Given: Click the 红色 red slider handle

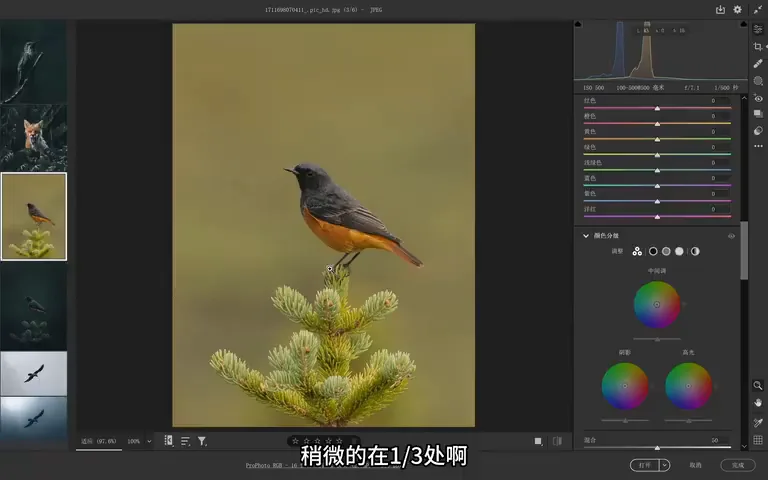Looking at the screenshot, I should tap(657, 108).
